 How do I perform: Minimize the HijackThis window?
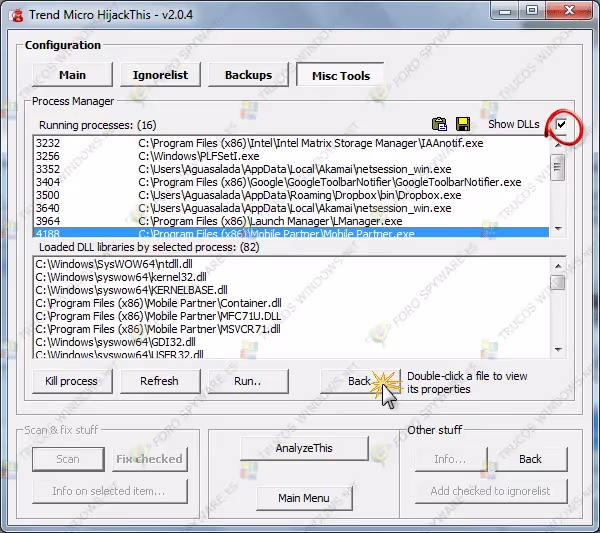point(505,11)
